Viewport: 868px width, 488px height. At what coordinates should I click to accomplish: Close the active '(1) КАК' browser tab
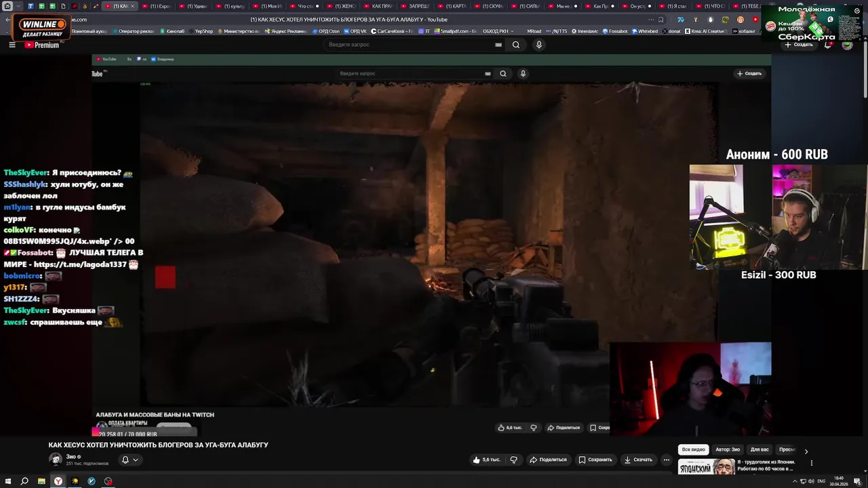point(132,6)
